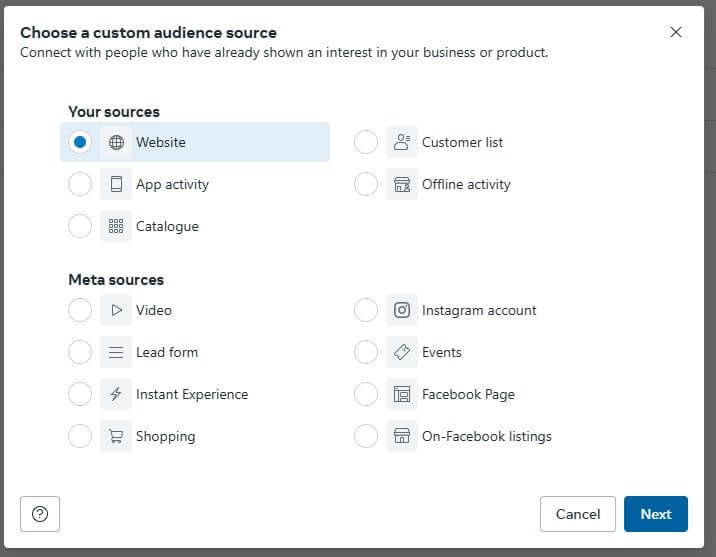This screenshot has width=716, height=557.
Task: Click the dialog title Choose a custom audience source
Action: [148, 33]
